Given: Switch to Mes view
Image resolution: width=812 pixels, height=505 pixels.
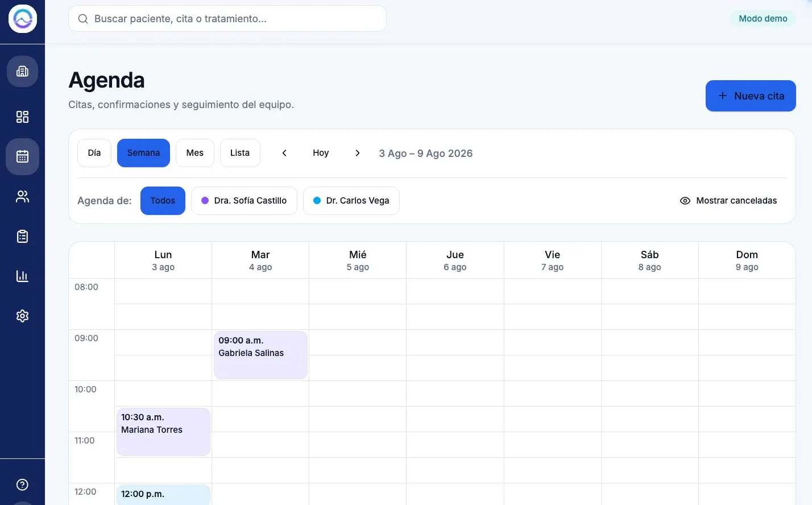Looking at the screenshot, I should (195, 153).
